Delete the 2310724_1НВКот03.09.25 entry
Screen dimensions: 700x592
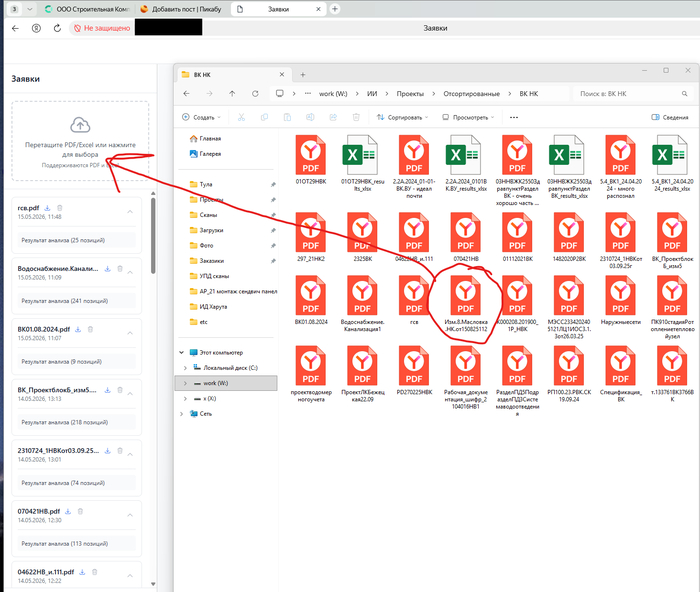(120, 451)
